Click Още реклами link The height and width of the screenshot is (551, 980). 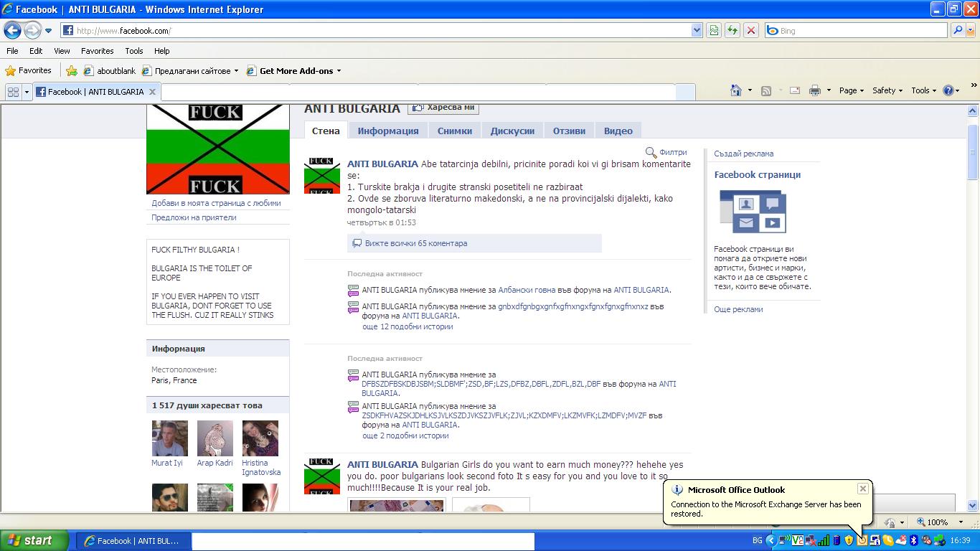[738, 309]
